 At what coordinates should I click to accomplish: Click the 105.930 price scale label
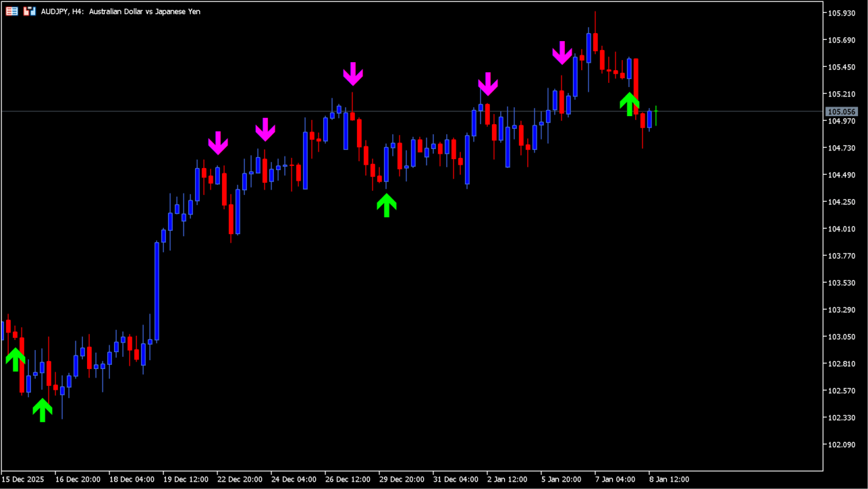click(x=841, y=13)
